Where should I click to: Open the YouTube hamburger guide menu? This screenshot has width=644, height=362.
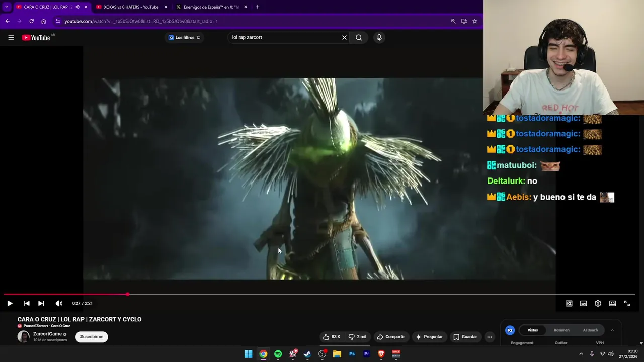11,37
